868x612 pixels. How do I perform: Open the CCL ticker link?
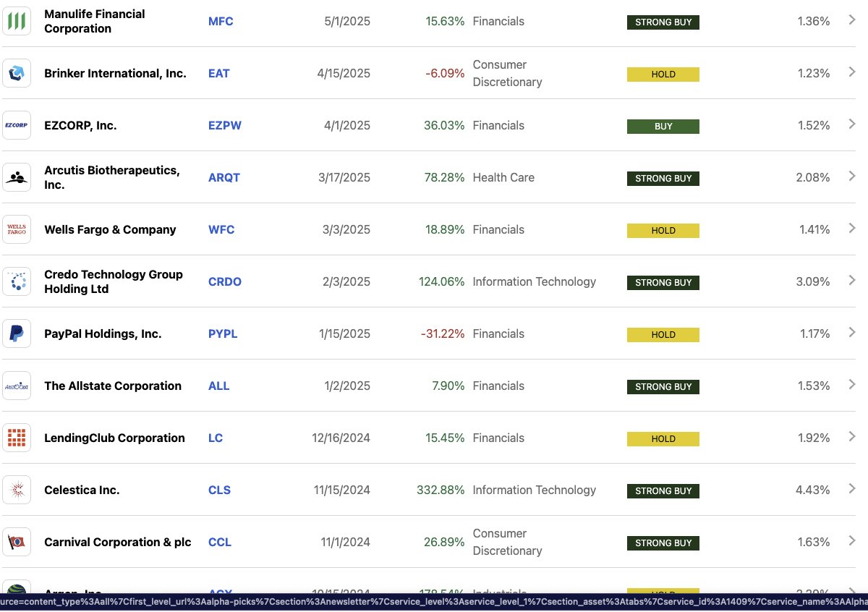(x=220, y=543)
